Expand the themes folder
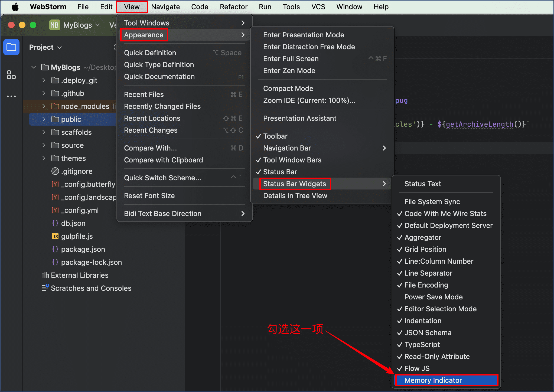The width and height of the screenshot is (554, 392). (x=44, y=158)
